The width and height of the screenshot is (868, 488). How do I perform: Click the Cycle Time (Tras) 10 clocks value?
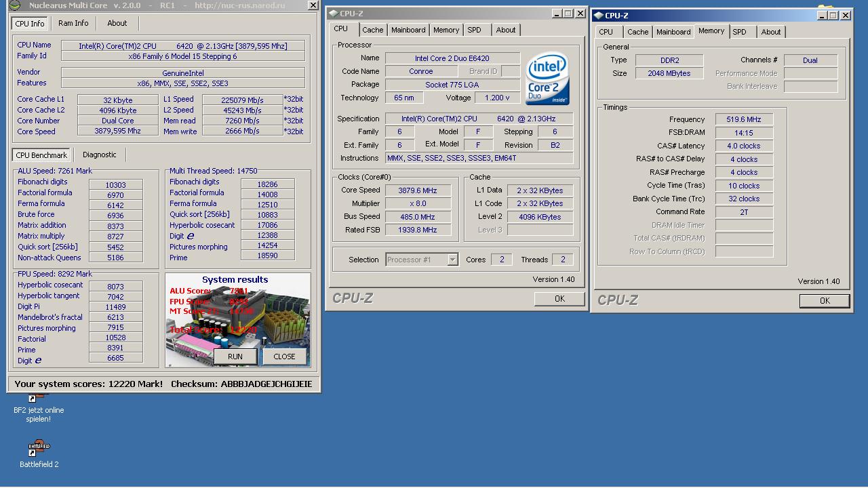[744, 186]
